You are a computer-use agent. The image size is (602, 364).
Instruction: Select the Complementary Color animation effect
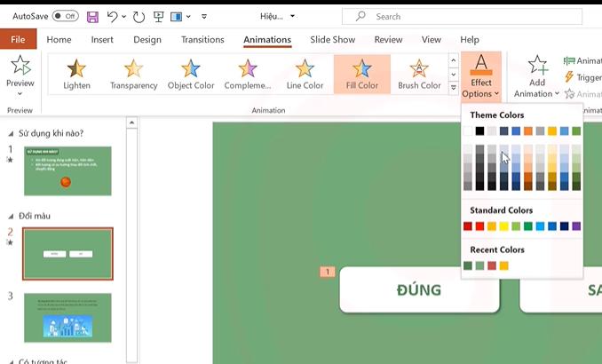(248, 74)
